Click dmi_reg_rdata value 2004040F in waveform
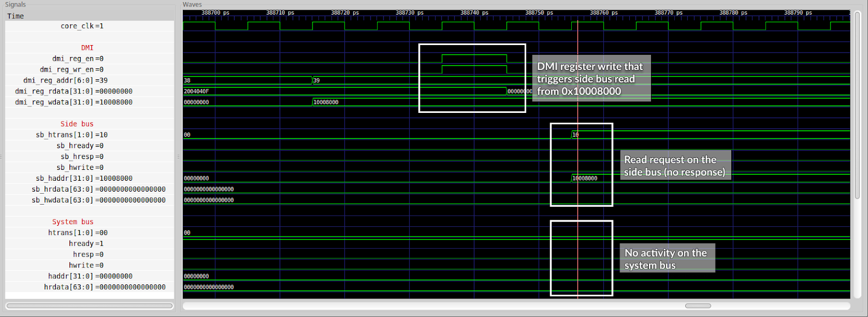868x317 pixels. [196, 91]
